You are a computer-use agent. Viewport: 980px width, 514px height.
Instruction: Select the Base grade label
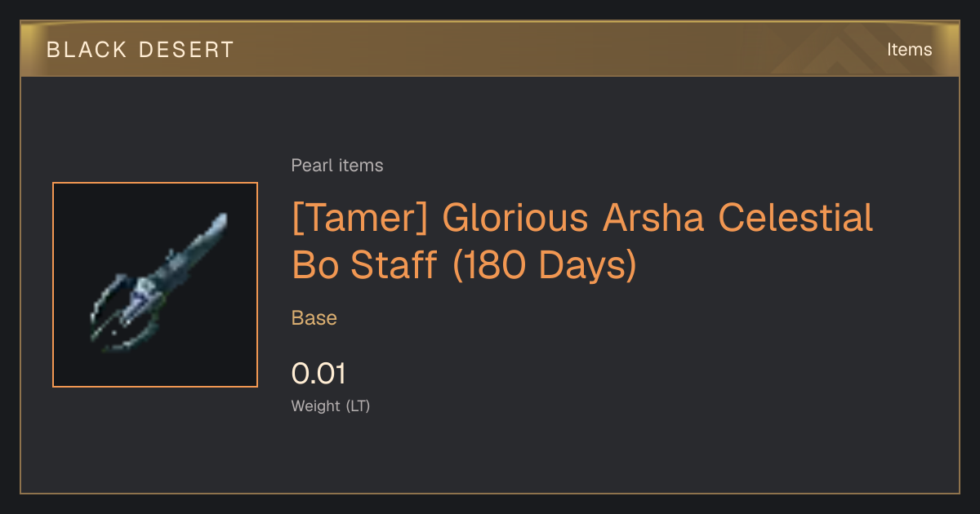click(x=314, y=318)
